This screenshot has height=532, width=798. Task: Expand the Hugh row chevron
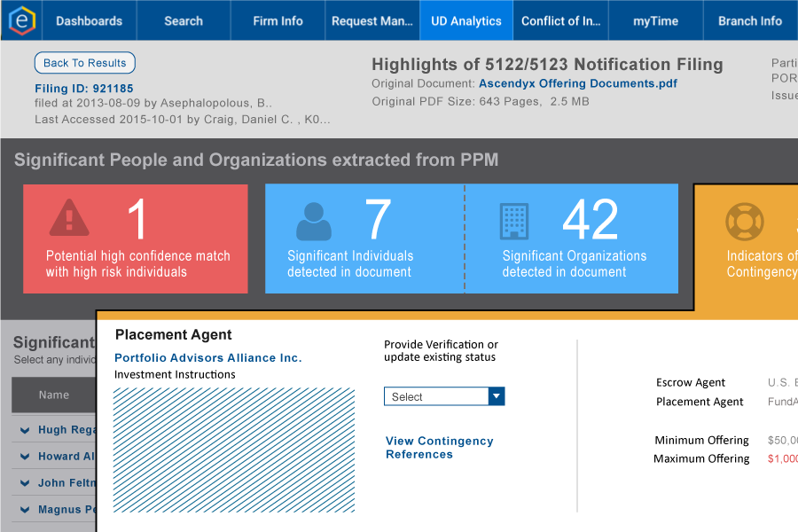coord(25,430)
